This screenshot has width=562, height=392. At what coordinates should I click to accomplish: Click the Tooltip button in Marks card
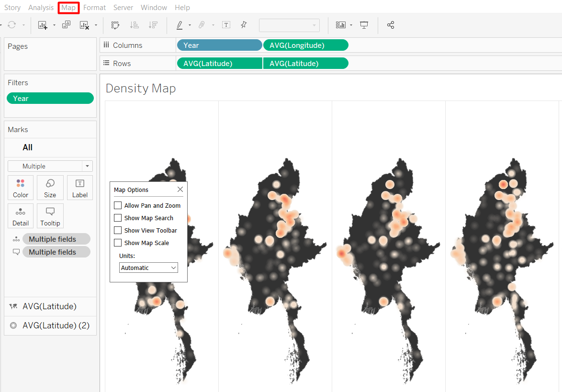[50, 216]
